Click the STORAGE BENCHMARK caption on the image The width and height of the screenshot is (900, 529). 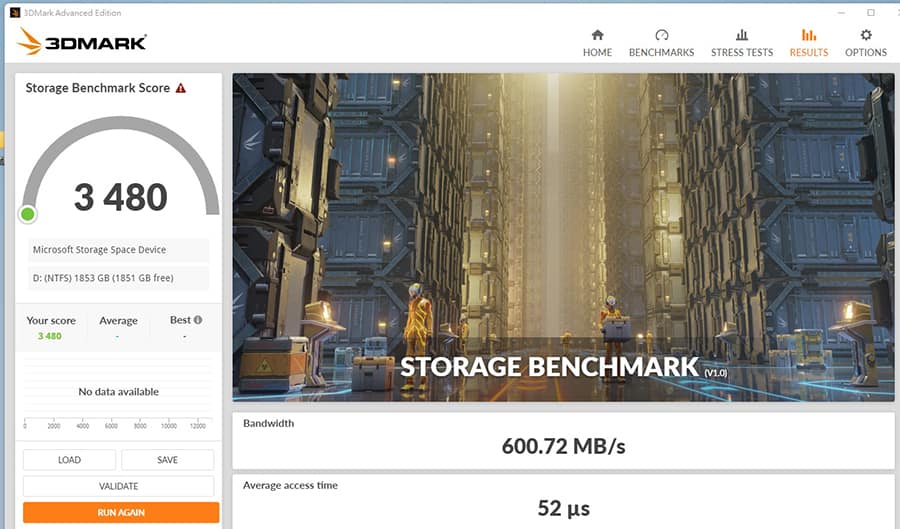coord(549,367)
